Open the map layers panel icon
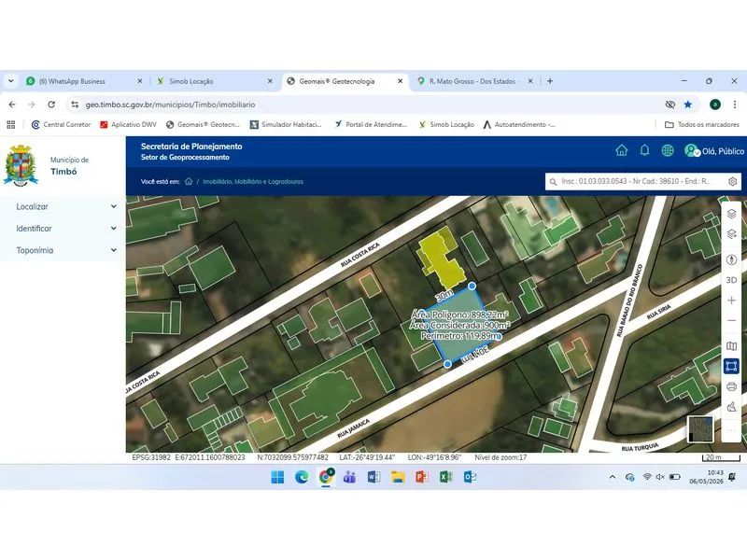 [x=731, y=214]
